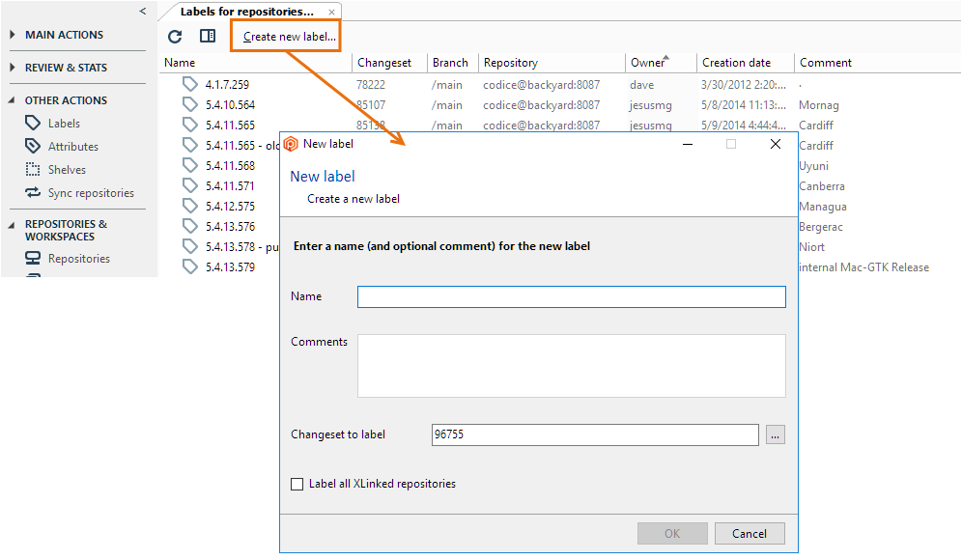Select label row 5.4.13.578 - pu
This screenshot has width=962, height=560.
coord(241,246)
